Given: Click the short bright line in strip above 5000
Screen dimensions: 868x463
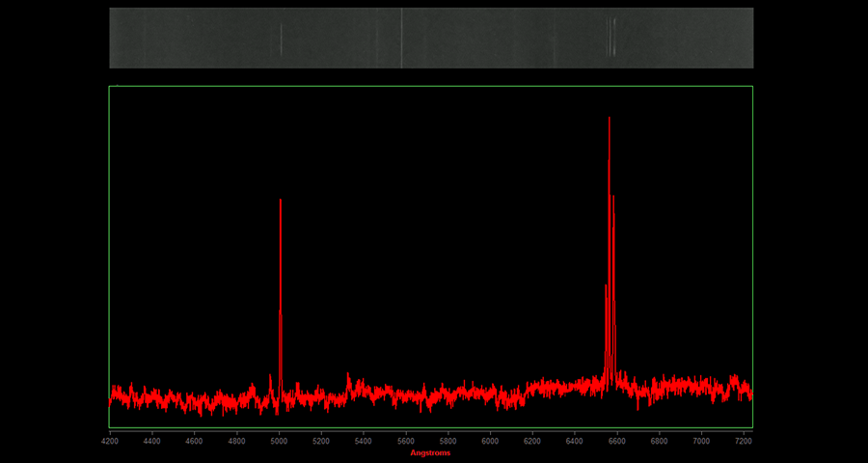Looking at the screenshot, I should 281,40.
